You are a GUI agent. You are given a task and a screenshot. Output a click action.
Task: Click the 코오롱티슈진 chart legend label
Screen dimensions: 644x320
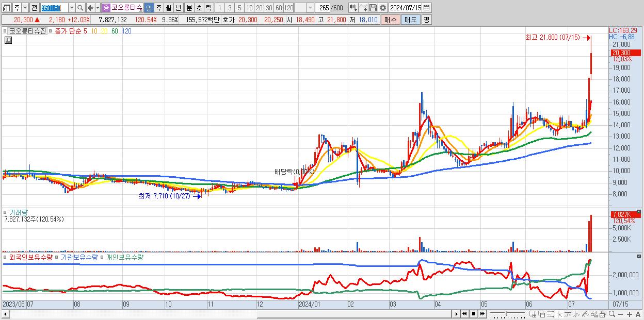point(28,31)
